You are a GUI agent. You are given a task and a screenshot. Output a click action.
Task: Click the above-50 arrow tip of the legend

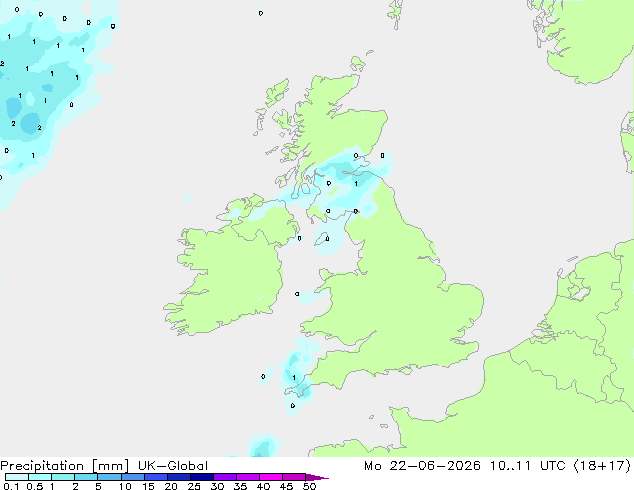(317, 477)
